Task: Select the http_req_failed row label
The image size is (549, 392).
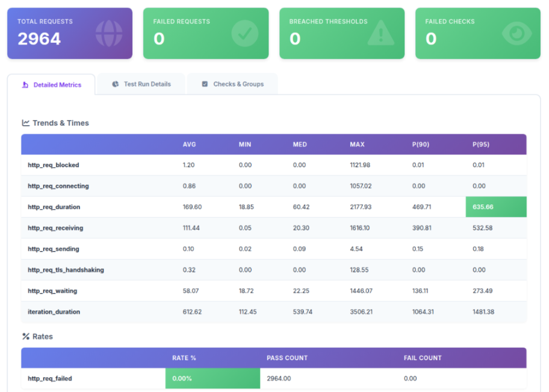Action: pyautogui.click(x=50, y=379)
